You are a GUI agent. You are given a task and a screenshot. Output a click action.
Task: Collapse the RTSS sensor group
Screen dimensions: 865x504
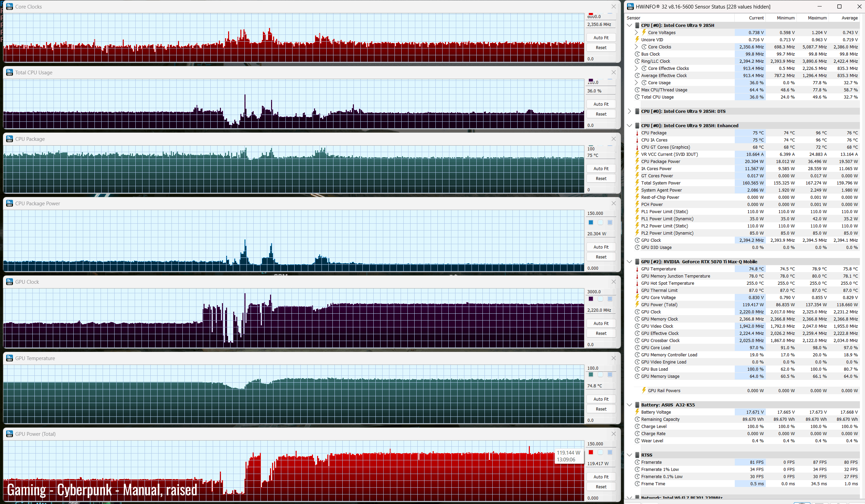coord(629,455)
